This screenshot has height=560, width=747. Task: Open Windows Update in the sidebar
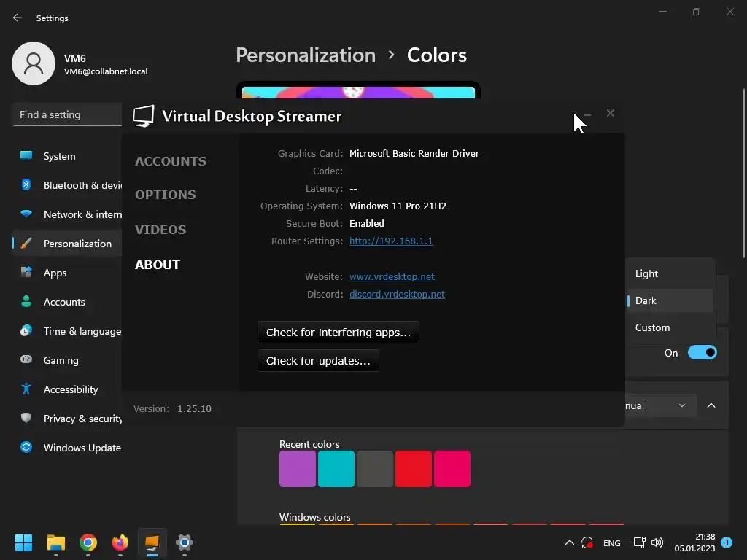click(66, 448)
